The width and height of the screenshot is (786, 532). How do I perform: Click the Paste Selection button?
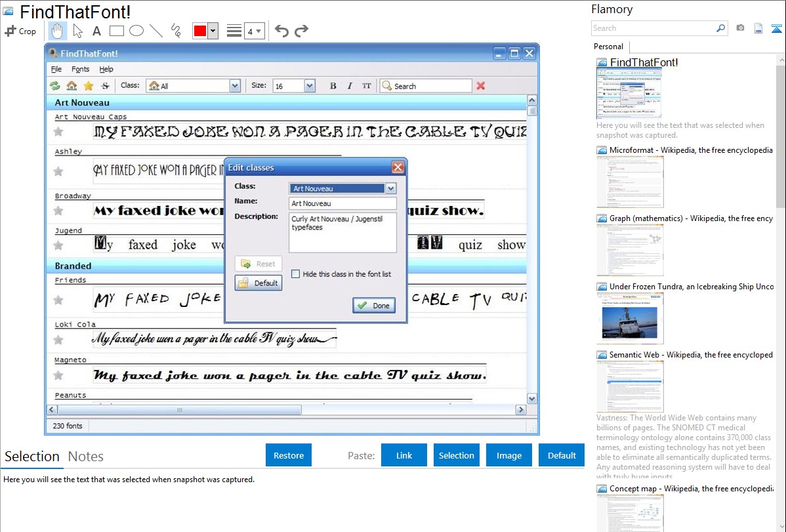tap(456, 455)
